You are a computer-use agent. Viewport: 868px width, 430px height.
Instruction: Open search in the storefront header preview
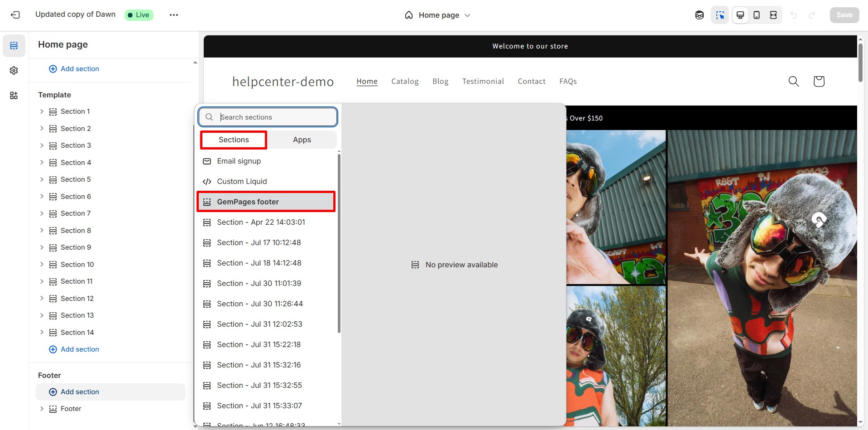point(794,81)
